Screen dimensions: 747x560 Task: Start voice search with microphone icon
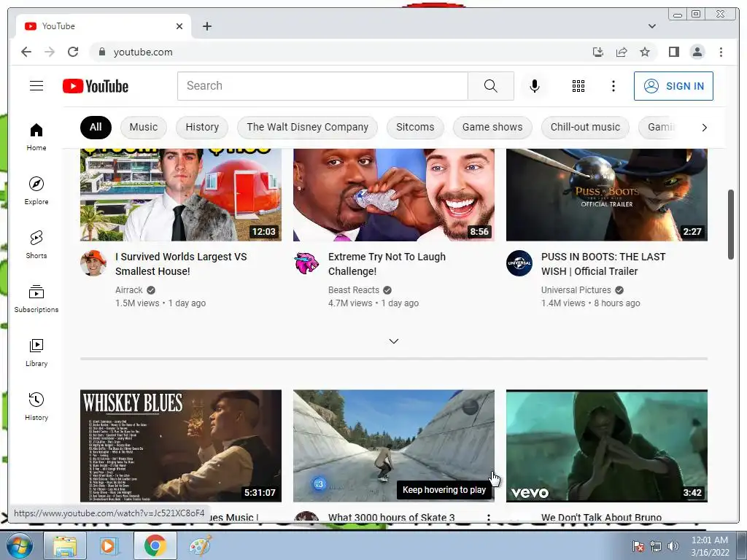point(535,86)
